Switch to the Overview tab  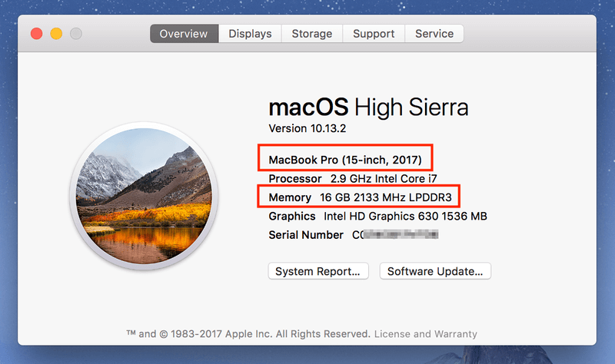[x=184, y=34]
